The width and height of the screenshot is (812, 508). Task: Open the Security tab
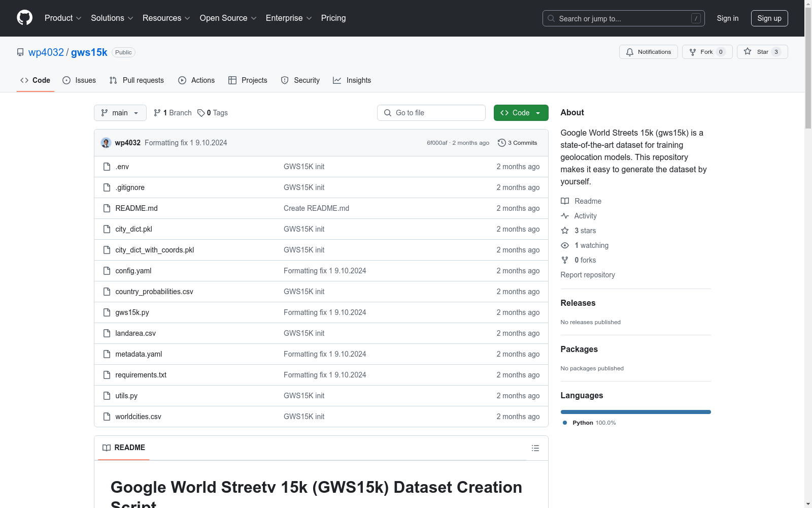click(300, 80)
